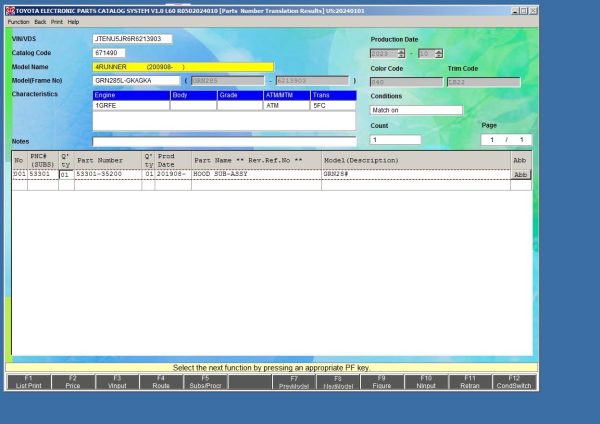
Task: Click the F5 Subs/Procr key
Action: pos(205,381)
